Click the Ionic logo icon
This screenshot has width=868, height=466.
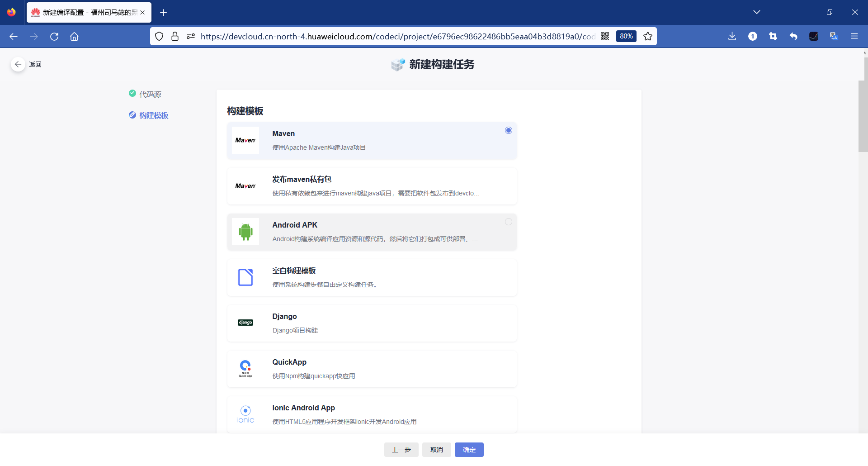click(245, 414)
